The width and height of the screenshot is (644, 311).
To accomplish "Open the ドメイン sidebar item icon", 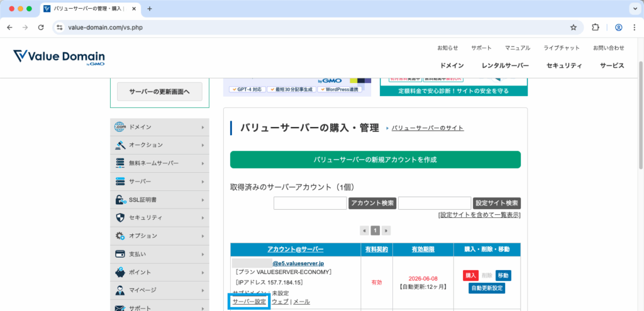I will pos(120,128).
